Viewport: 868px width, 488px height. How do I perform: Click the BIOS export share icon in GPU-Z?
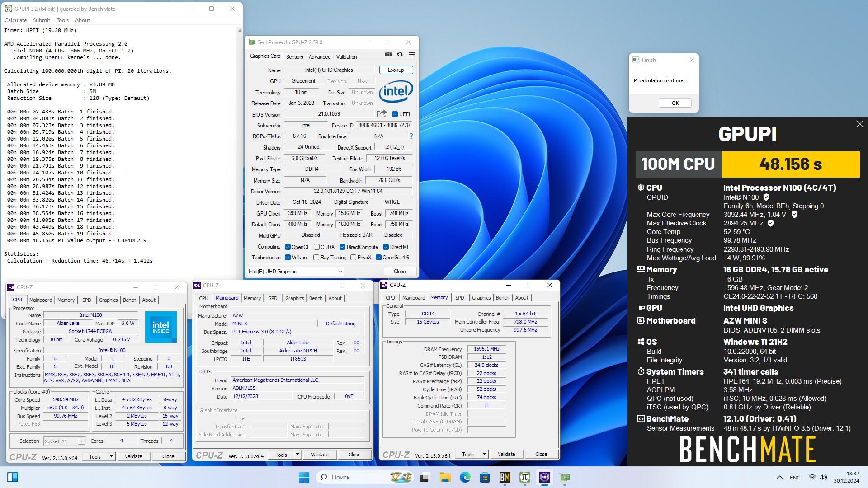(x=382, y=114)
